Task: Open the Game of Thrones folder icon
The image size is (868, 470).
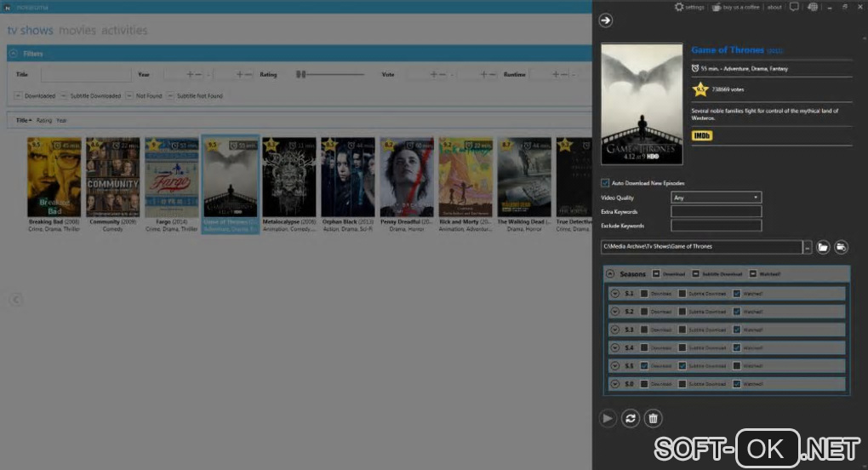Action: point(823,247)
